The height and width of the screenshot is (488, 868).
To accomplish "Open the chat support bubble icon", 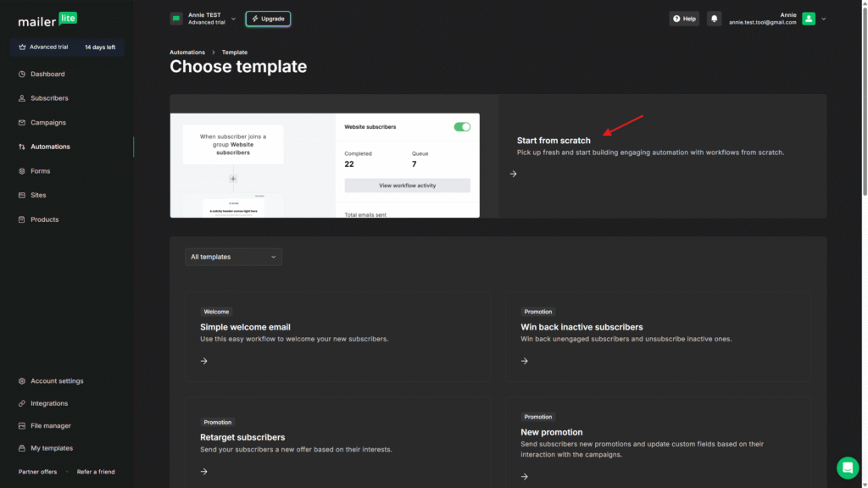I will pos(847,468).
